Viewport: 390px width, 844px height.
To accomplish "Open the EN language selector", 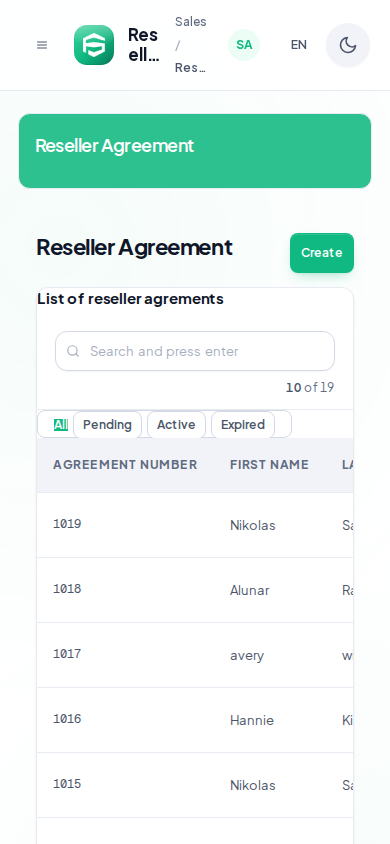I will click(x=299, y=45).
